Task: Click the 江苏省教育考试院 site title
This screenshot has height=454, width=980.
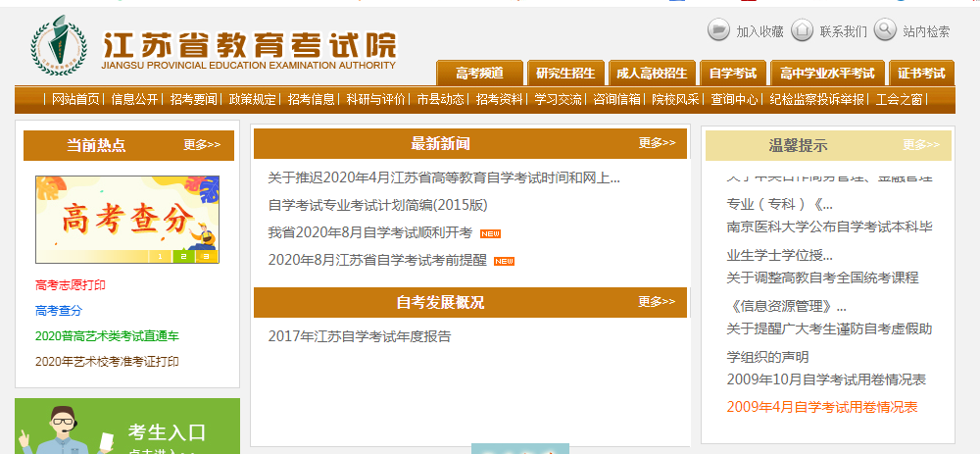Action: click(x=249, y=44)
